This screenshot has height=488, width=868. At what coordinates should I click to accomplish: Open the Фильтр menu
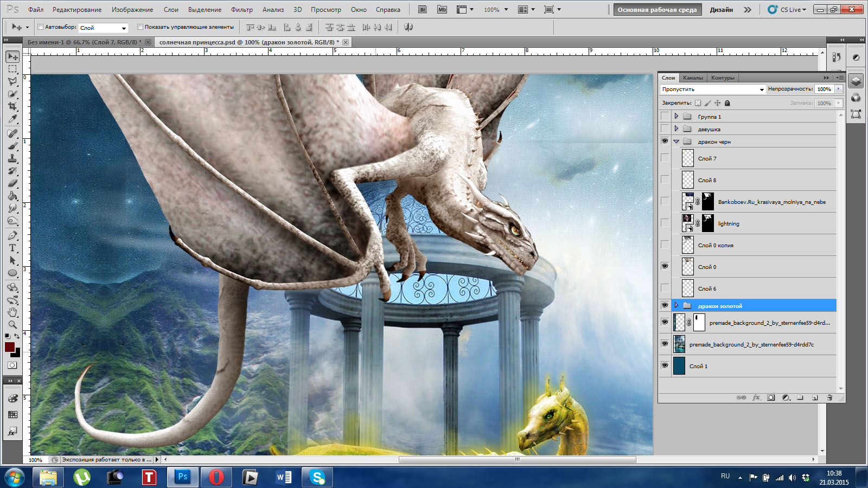(241, 10)
